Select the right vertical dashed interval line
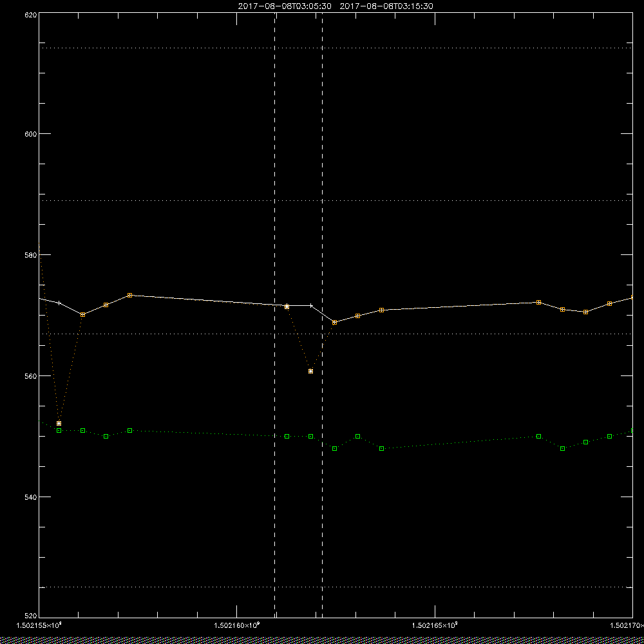The width and height of the screenshot is (644, 644). coord(322,315)
